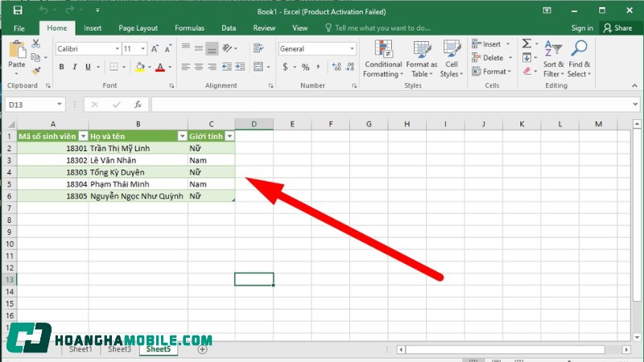Toggle Underline formatting
Viewport: 644px width, 362px height.
(88, 67)
